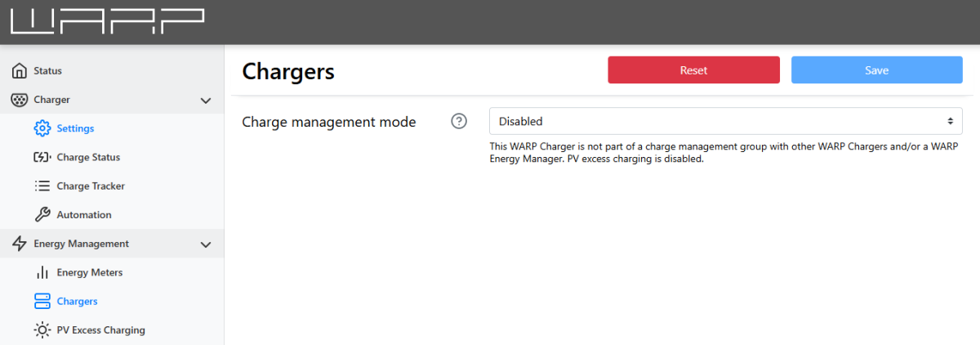Click the Chargers page heading
This screenshot has width=980, height=345.
point(288,72)
